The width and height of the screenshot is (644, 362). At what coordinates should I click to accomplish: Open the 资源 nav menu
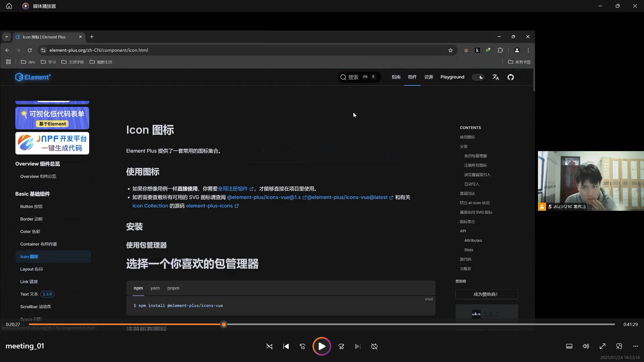[x=429, y=77]
